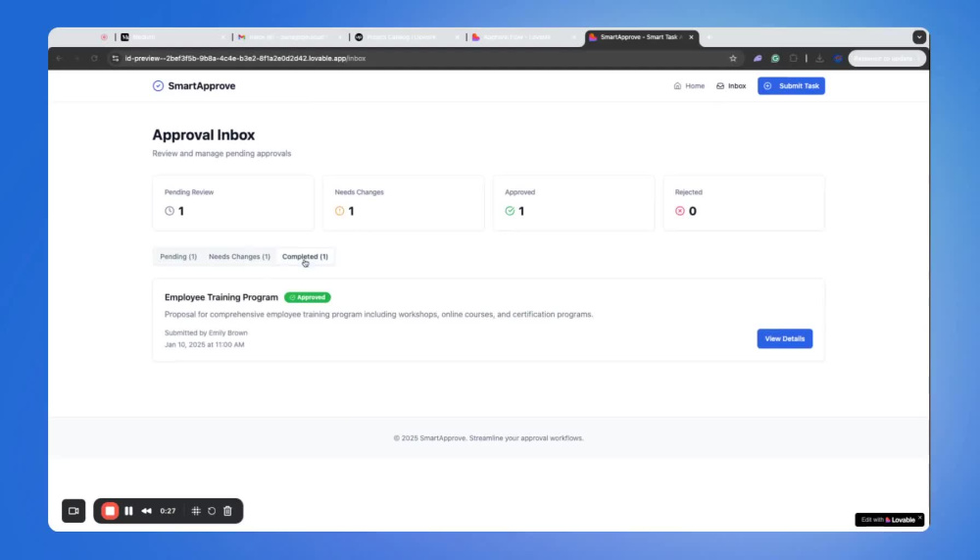The width and height of the screenshot is (980, 560).
Task: Click the Rejected card label
Action: 689,192
